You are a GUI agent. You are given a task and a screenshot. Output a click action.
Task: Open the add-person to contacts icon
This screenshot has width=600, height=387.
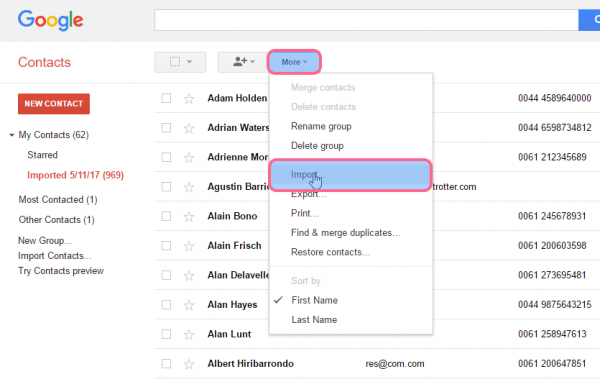(x=243, y=62)
